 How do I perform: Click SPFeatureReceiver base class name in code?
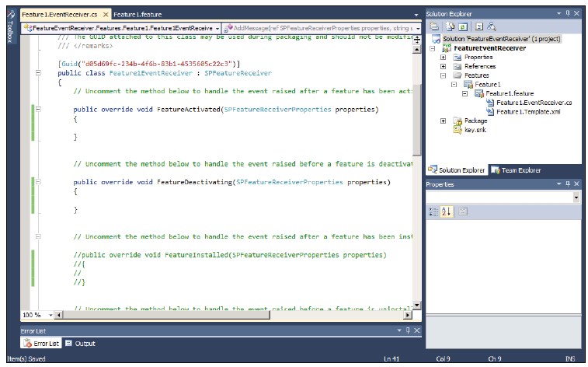[238, 73]
